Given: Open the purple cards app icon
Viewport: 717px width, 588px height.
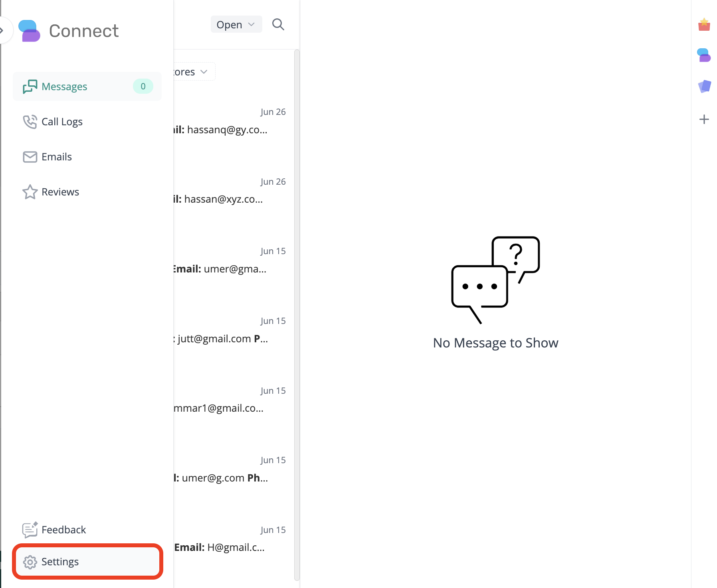Looking at the screenshot, I should point(704,86).
